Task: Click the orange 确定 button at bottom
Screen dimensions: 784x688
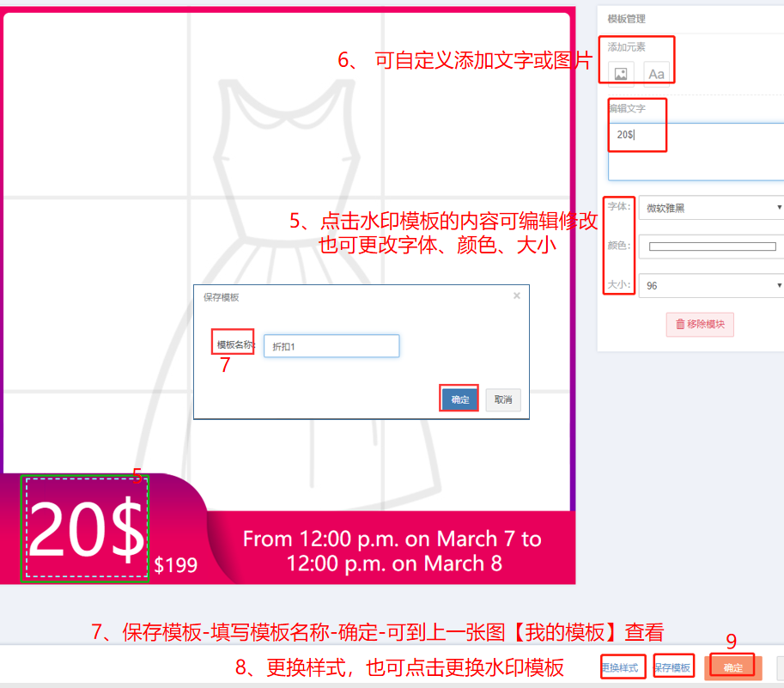Action: tap(733, 667)
